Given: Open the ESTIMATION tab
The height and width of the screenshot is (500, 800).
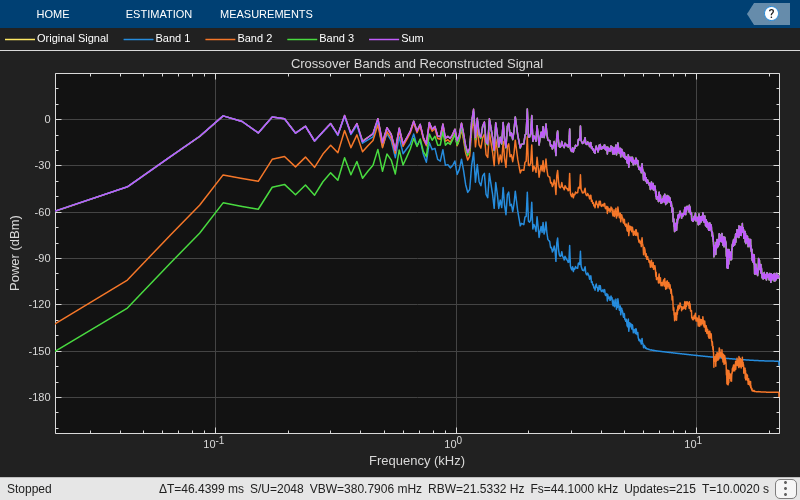Looking at the screenshot, I should coord(159,14).
